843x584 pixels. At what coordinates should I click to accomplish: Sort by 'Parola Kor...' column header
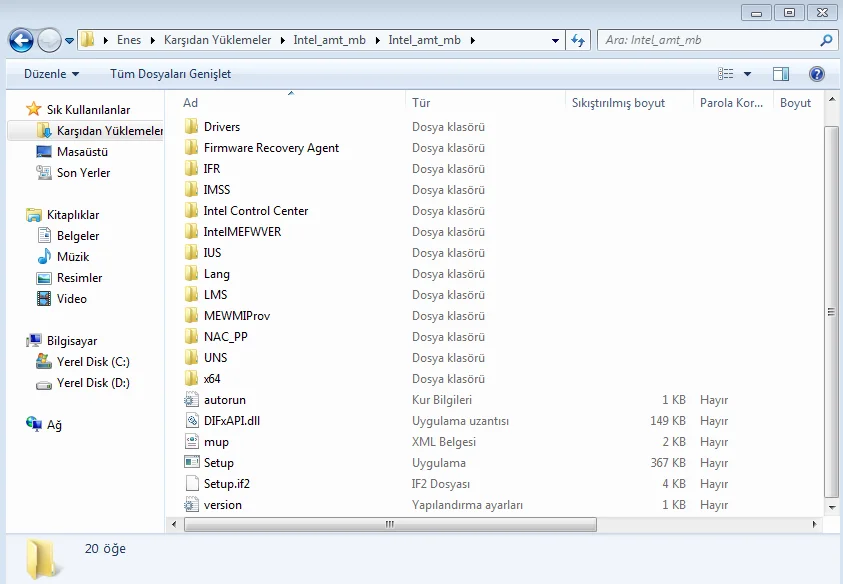tap(731, 103)
